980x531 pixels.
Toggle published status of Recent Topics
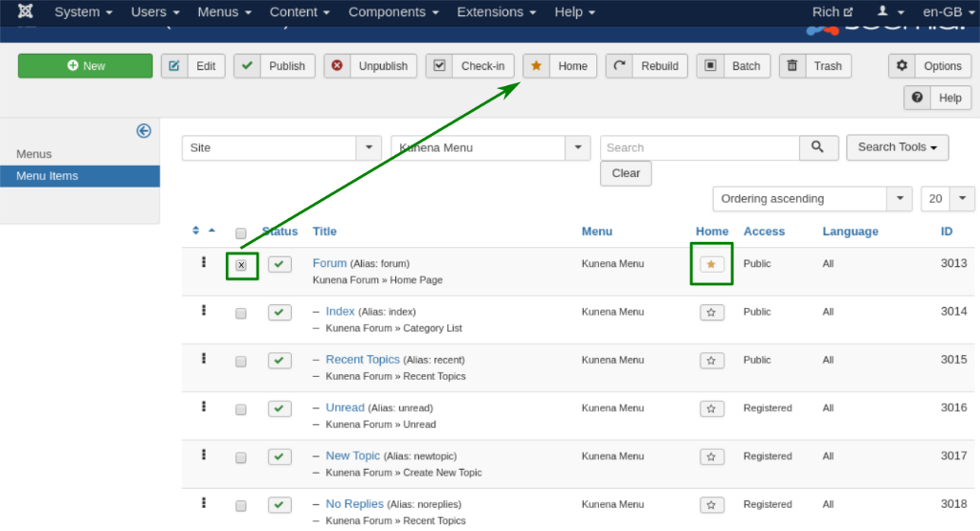[x=279, y=361]
